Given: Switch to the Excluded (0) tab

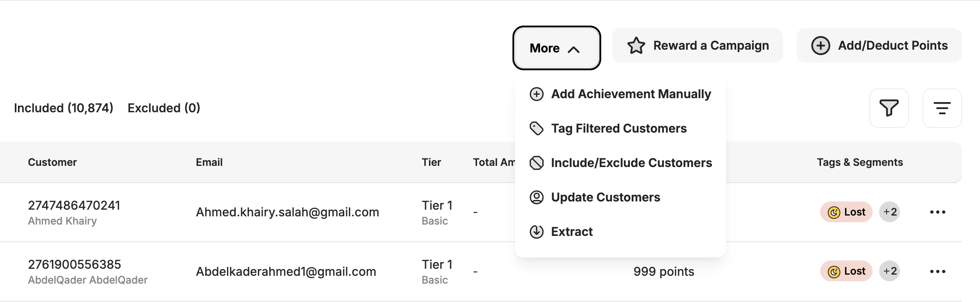Looking at the screenshot, I should tap(164, 108).
